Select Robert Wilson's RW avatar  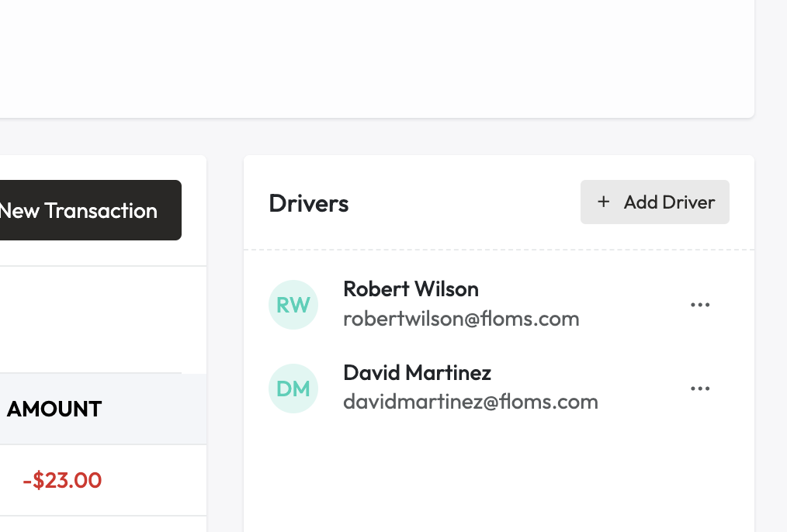click(x=293, y=304)
